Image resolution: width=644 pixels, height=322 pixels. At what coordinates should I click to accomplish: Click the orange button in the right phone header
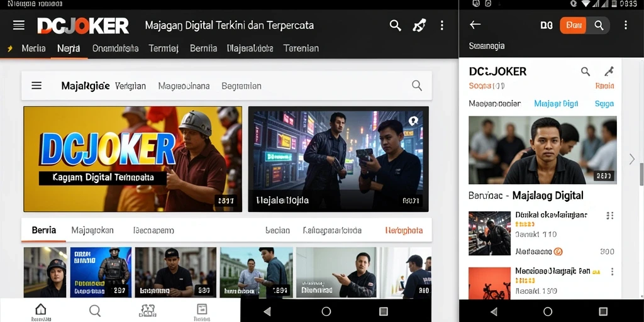pyautogui.click(x=573, y=25)
